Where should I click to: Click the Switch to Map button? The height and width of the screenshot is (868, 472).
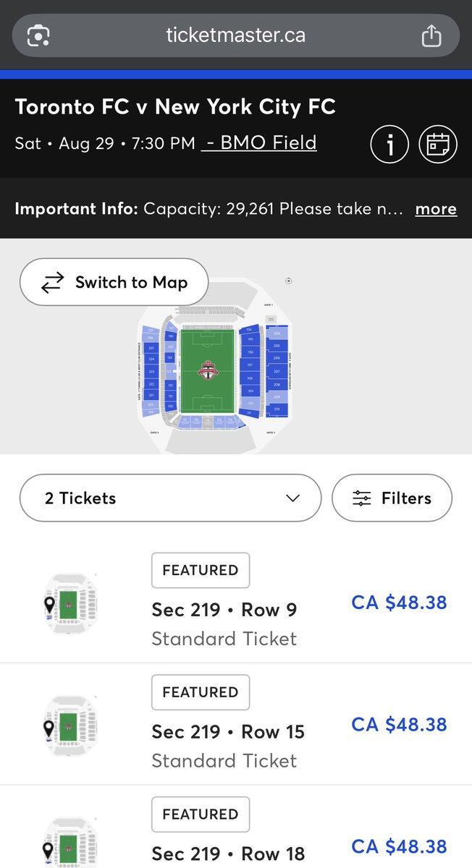114,282
